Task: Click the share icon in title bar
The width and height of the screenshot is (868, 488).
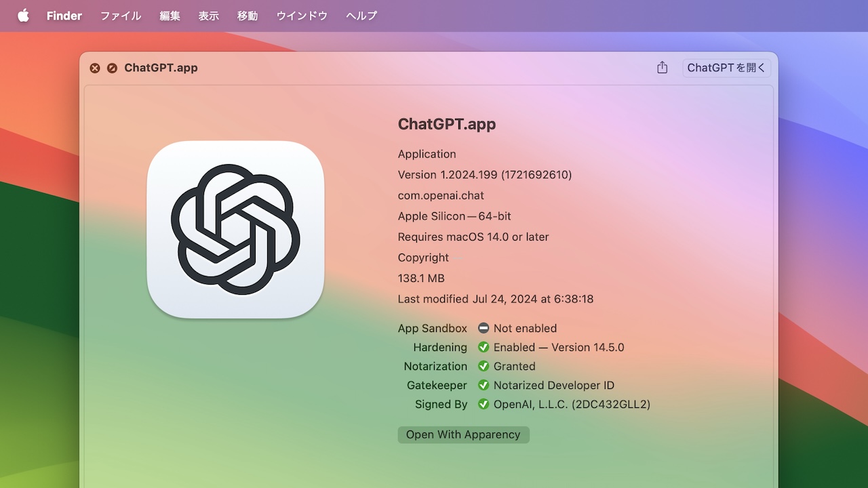Action: click(663, 68)
